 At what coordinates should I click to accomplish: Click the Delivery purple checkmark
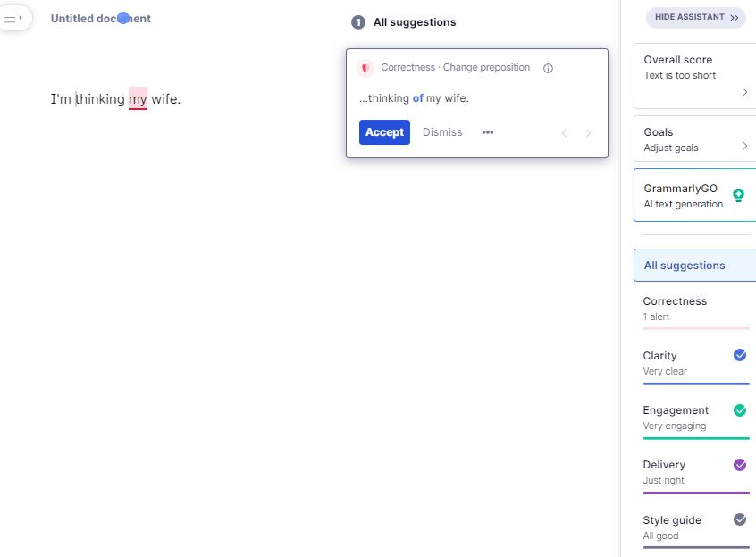coord(740,465)
